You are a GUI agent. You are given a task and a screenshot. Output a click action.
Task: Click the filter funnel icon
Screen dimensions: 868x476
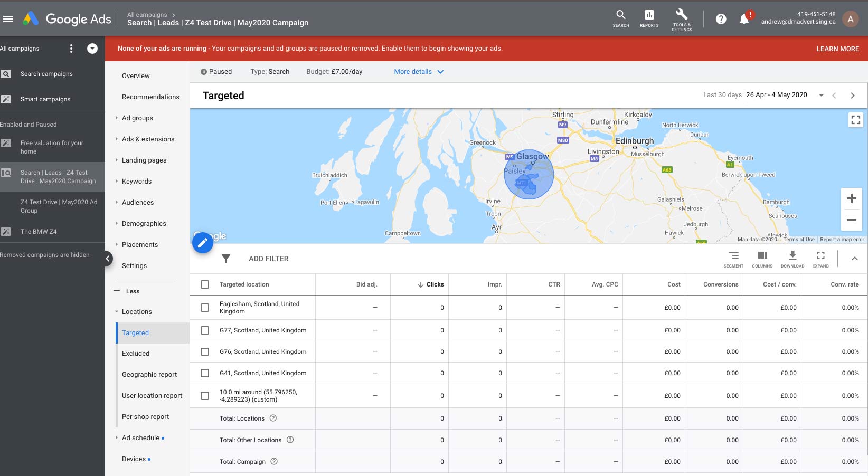(x=226, y=259)
